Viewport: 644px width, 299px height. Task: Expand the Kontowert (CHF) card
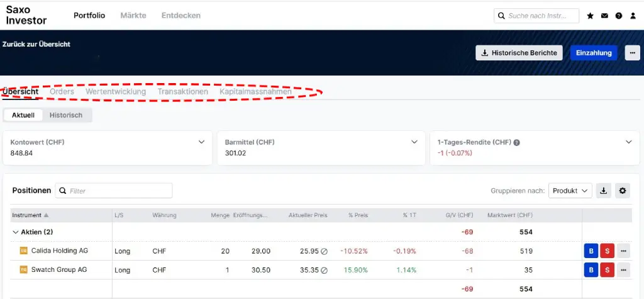(202, 142)
